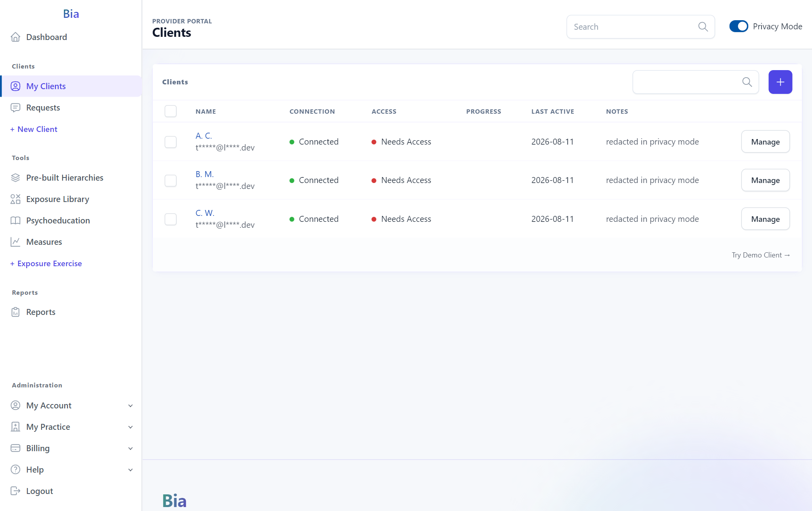Open Reports from the sidebar

[71, 312]
